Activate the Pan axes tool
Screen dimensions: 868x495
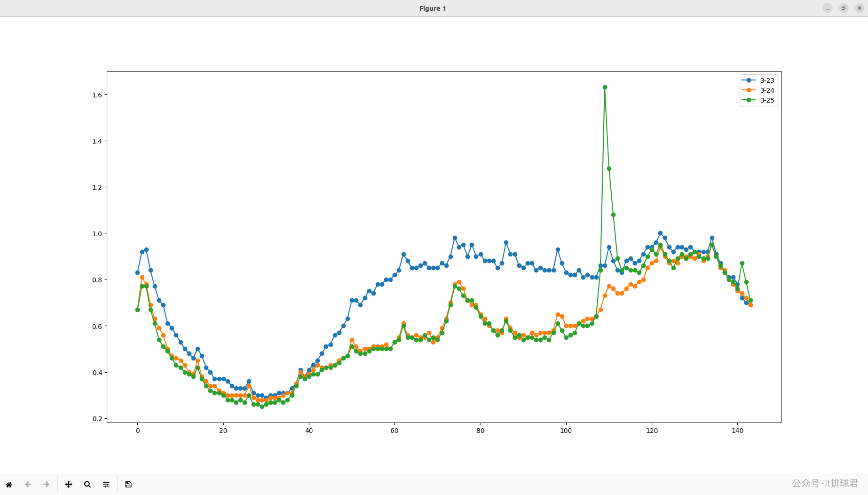click(69, 484)
